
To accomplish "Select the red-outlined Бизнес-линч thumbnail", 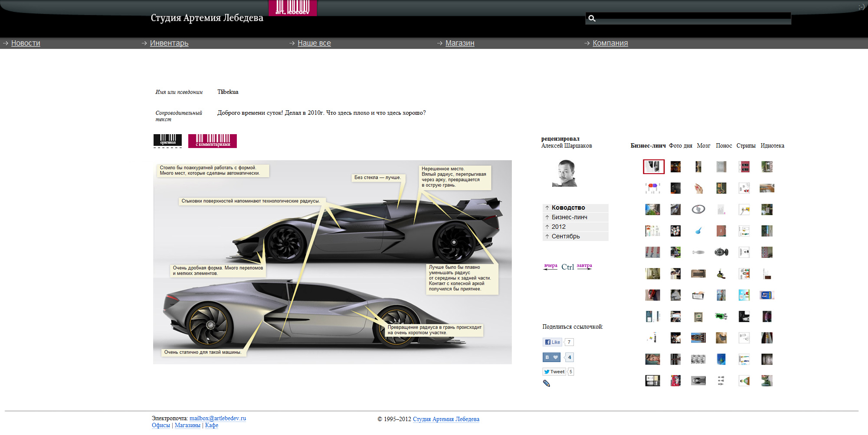I will tap(653, 167).
